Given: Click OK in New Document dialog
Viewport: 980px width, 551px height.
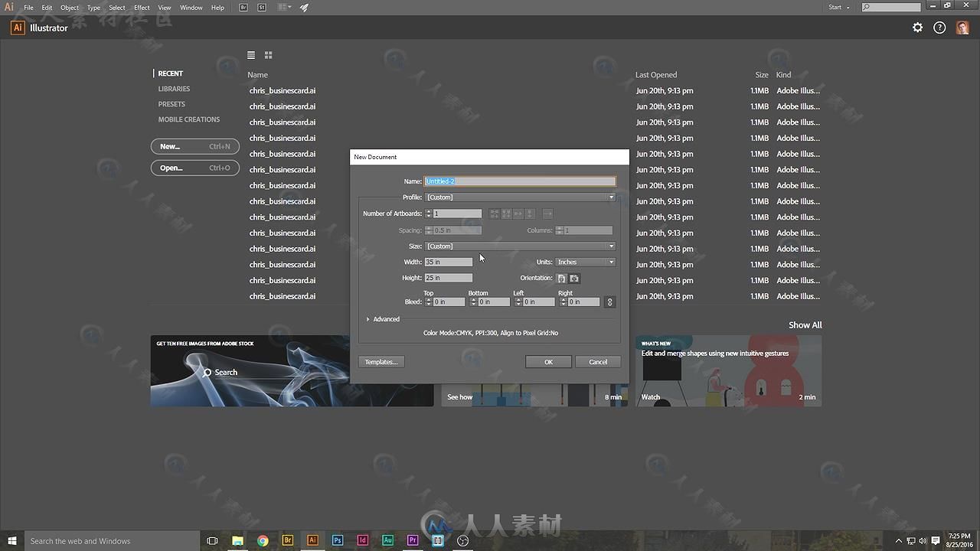Looking at the screenshot, I should point(548,362).
